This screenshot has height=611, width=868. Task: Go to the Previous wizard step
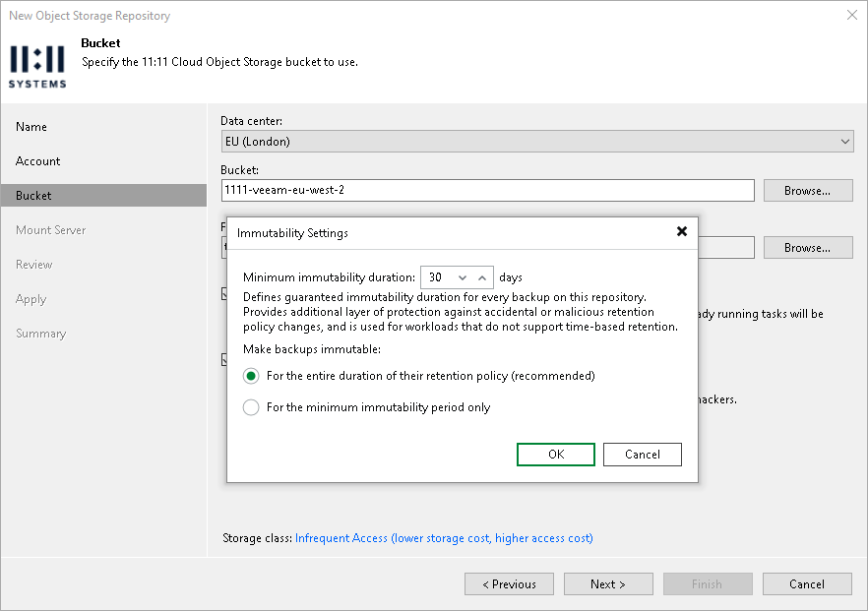pyautogui.click(x=510, y=583)
